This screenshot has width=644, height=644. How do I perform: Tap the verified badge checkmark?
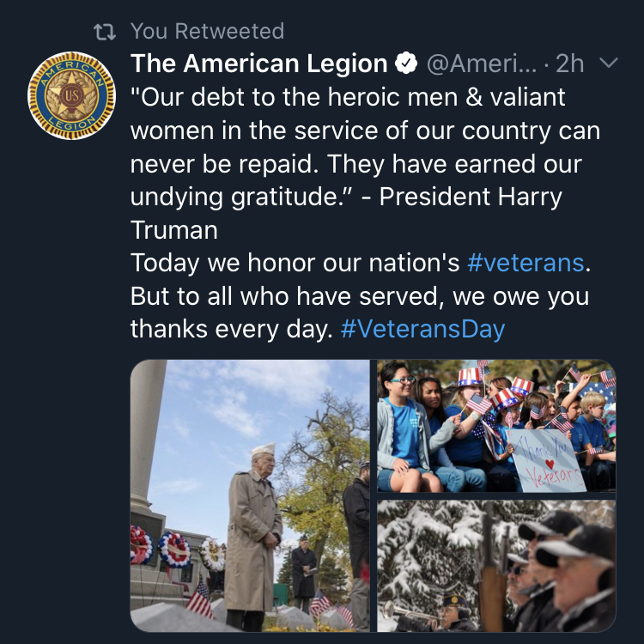pos(406,64)
